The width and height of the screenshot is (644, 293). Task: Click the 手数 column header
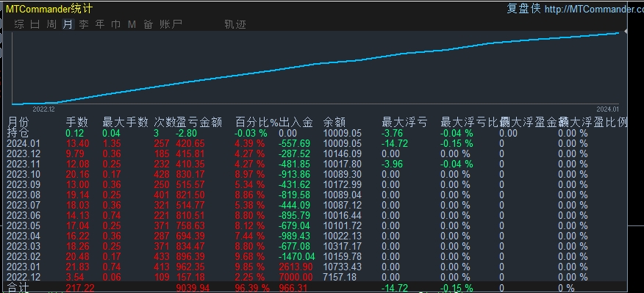(x=76, y=122)
